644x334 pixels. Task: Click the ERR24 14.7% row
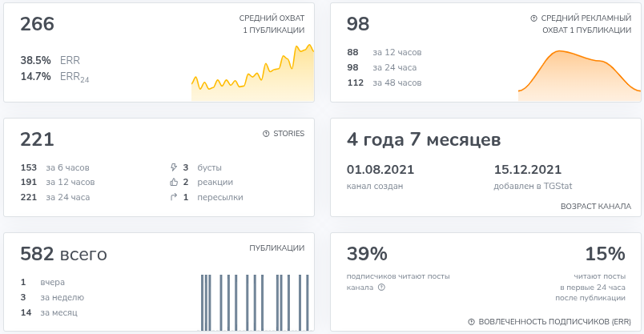[x=54, y=77]
